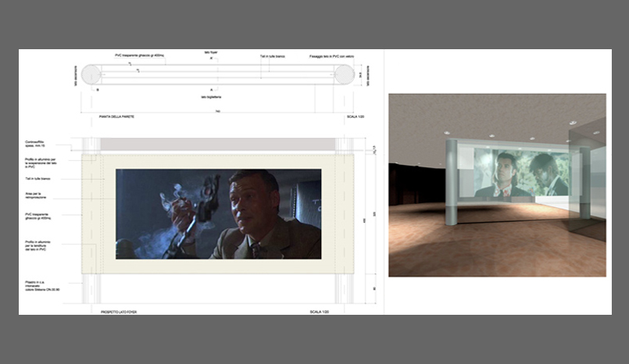Click 'Profilo in alluminio per la sospensione' annotation

point(41,162)
